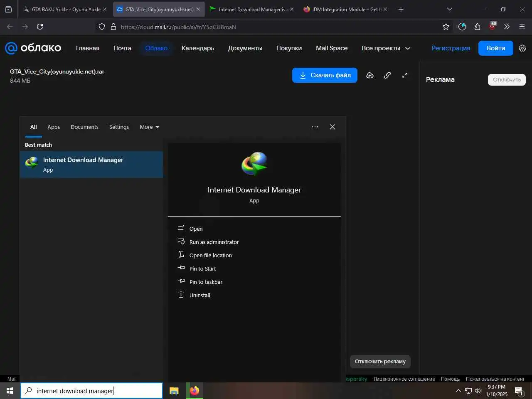
Task: Copy file link with chain icon
Action: point(387,75)
